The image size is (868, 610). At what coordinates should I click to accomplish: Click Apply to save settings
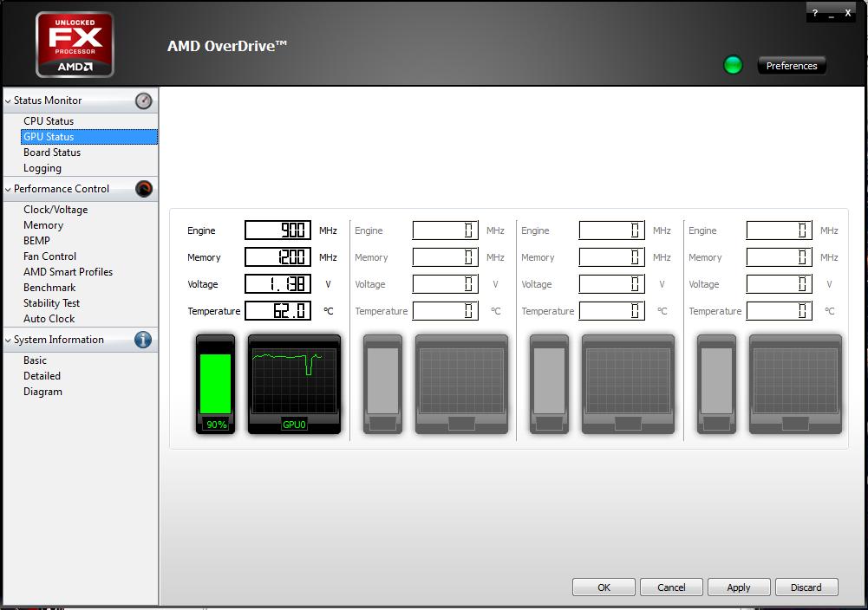point(739,587)
